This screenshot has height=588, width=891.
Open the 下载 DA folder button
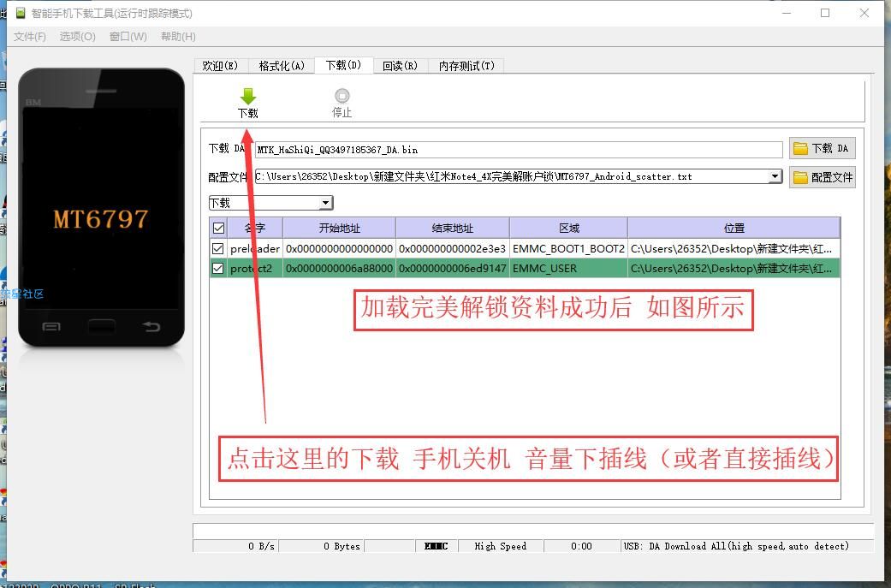click(822, 148)
